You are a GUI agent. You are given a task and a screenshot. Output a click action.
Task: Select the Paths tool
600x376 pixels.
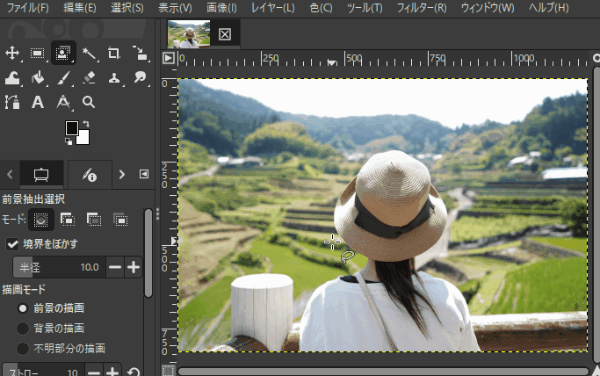point(12,102)
